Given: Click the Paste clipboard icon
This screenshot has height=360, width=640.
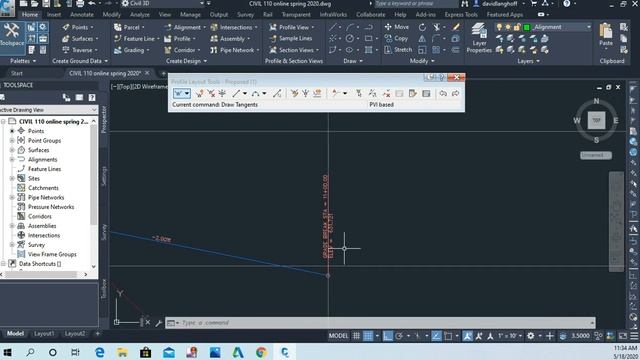Looking at the screenshot, I should click(606, 35).
